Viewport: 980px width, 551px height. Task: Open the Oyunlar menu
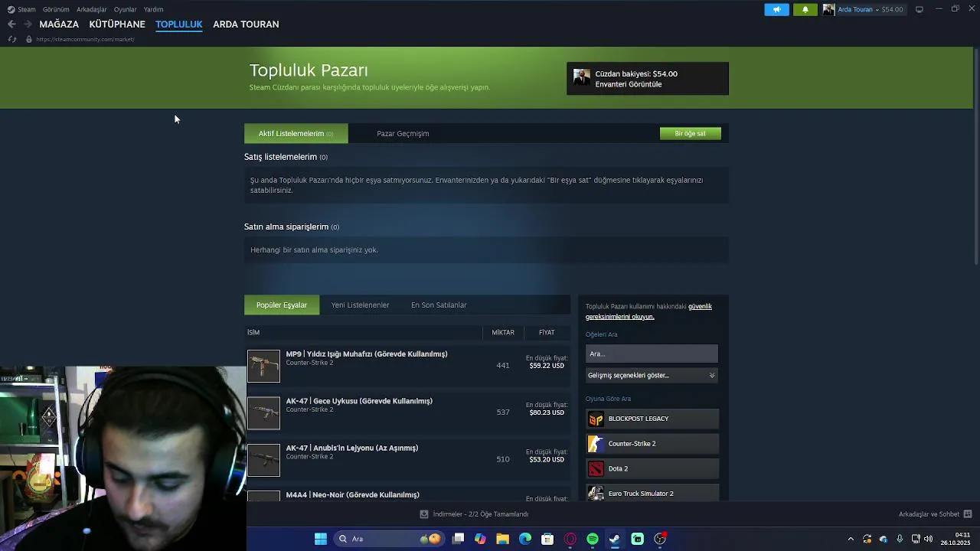coord(126,9)
